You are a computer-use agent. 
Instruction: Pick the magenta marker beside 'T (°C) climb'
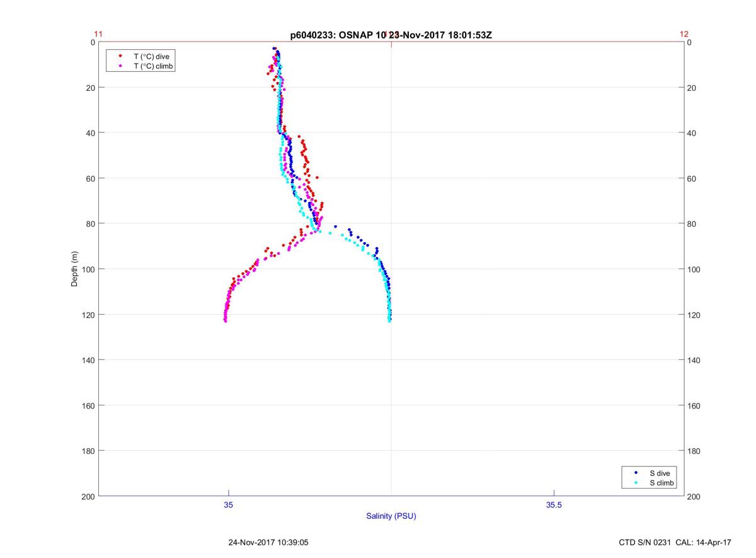(120, 66)
